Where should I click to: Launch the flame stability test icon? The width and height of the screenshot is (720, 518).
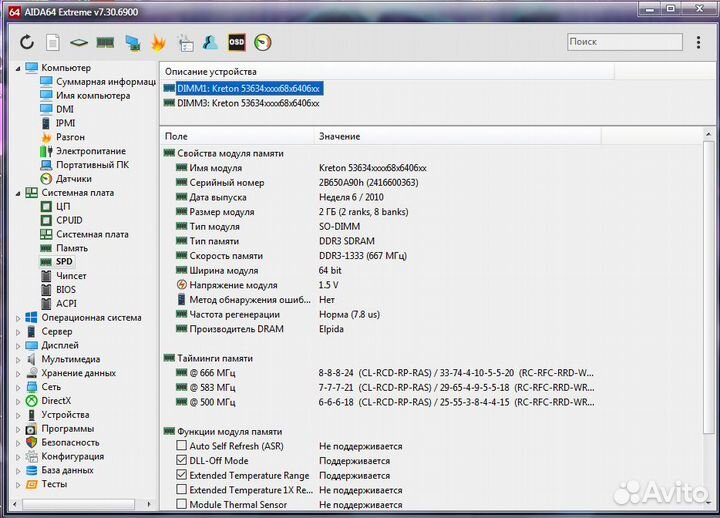158,42
